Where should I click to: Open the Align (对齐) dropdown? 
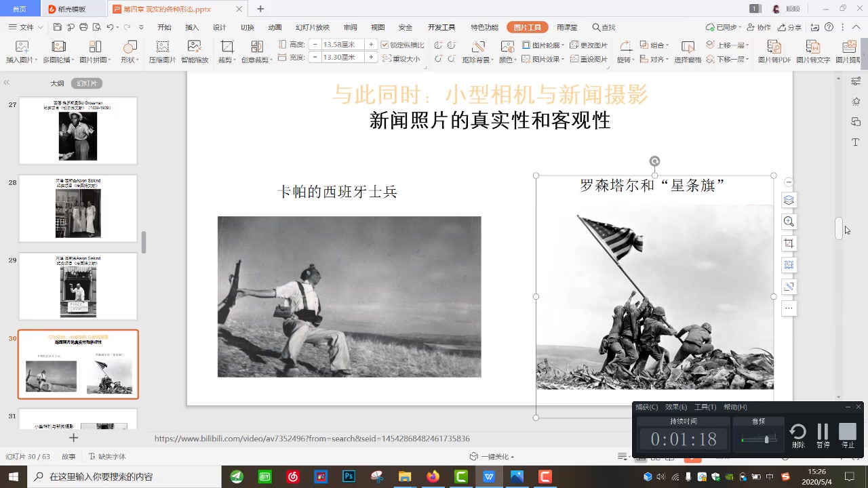[x=654, y=59]
